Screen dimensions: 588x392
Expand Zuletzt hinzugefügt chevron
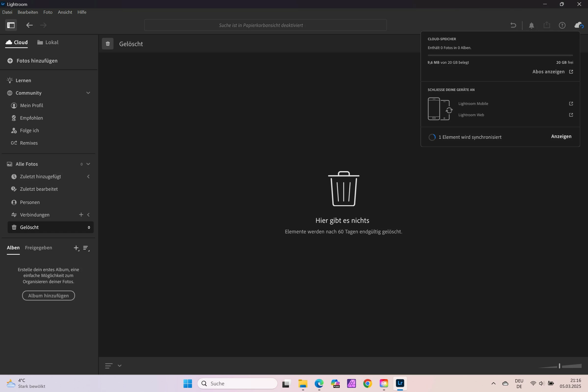click(88, 177)
